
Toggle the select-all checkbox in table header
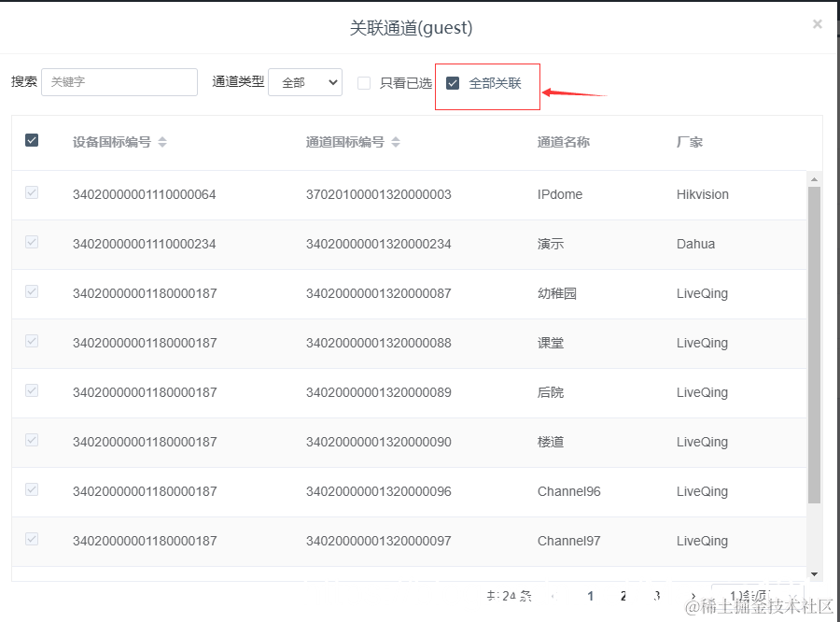[32, 140]
